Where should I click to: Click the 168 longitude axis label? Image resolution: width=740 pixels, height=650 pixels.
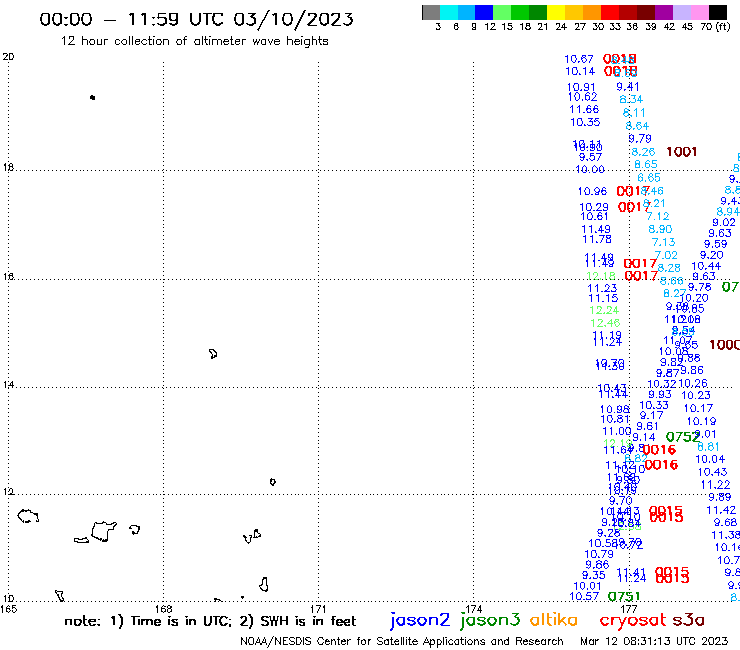tap(163, 609)
